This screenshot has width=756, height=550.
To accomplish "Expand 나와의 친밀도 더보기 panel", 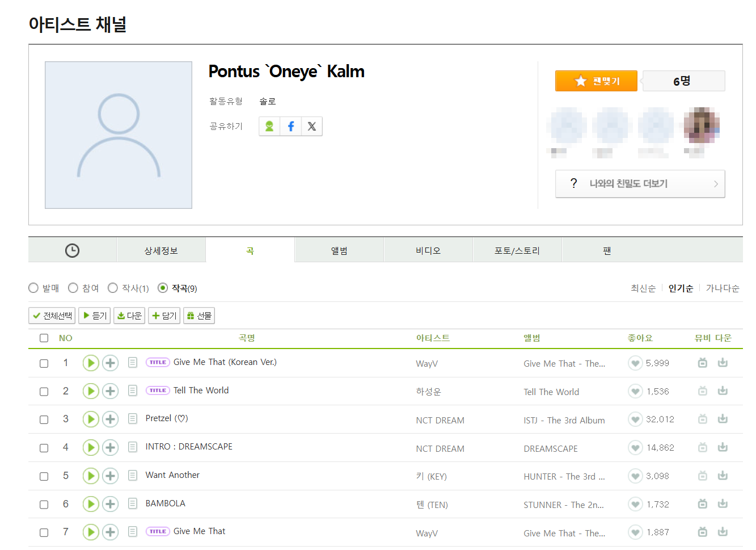I will [640, 184].
